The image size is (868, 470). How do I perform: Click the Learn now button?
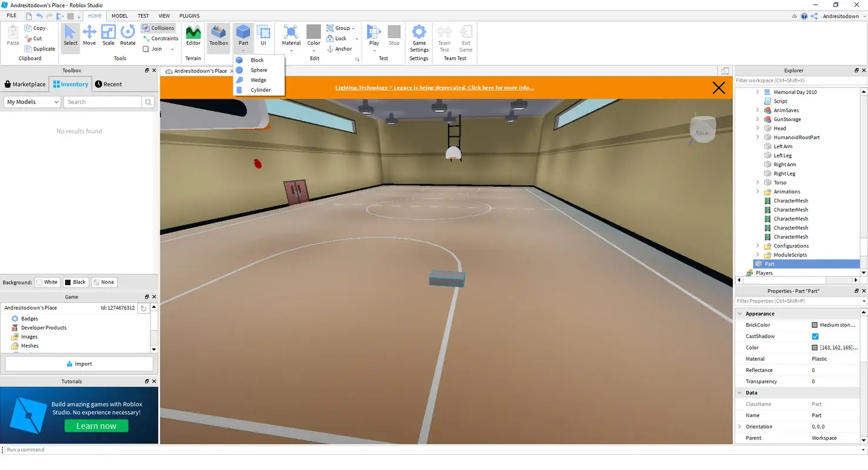coord(96,425)
